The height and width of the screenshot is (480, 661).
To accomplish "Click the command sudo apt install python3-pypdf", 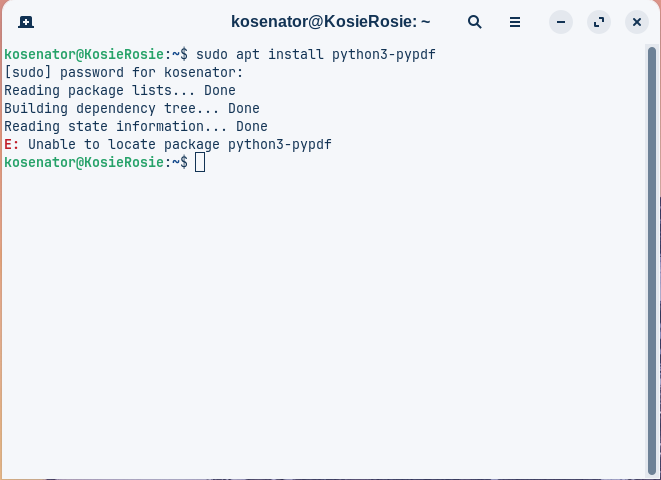I will [316, 54].
